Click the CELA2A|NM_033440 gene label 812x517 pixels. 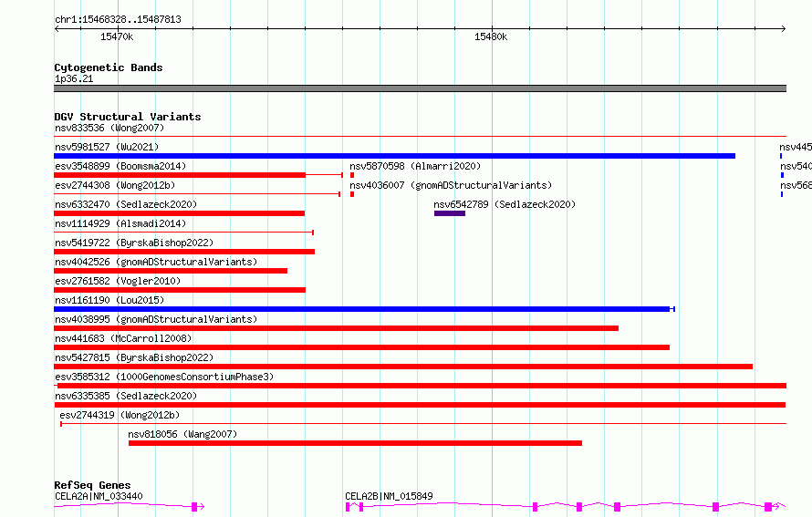tap(99, 496)
